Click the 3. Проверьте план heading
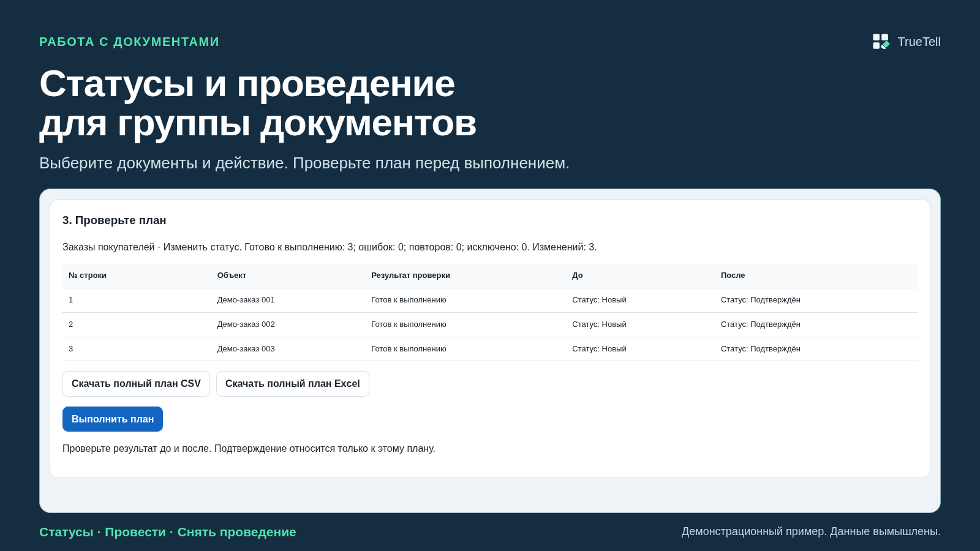The image size is (980, 551). pyautogui.click(x=115, y=220)
